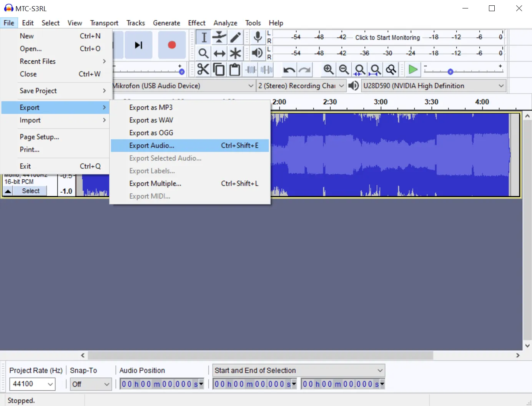Open the U28D590 playback device dropdown
The height and width of the screenshot is (406, 532).
(x=501, y=85)
